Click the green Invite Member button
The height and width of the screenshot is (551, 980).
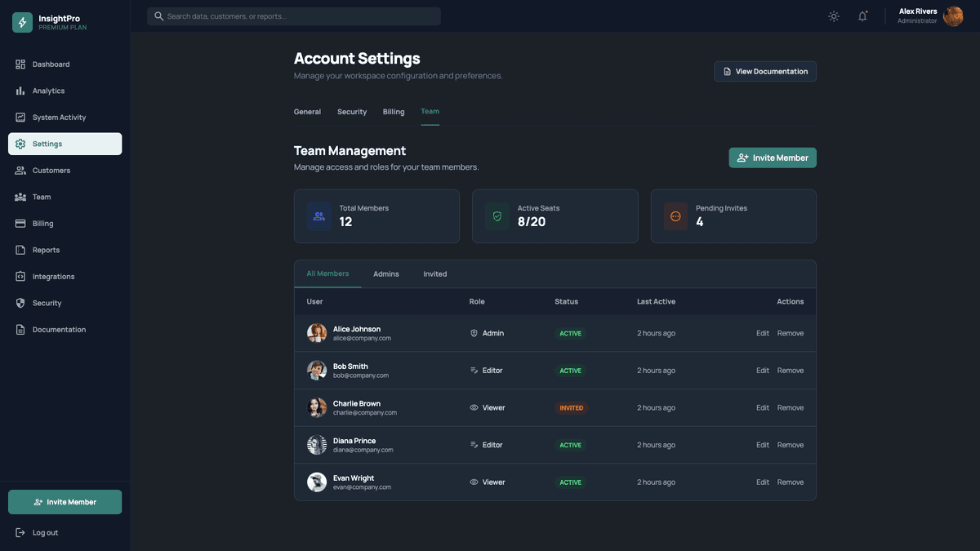[x=773, y=158]
